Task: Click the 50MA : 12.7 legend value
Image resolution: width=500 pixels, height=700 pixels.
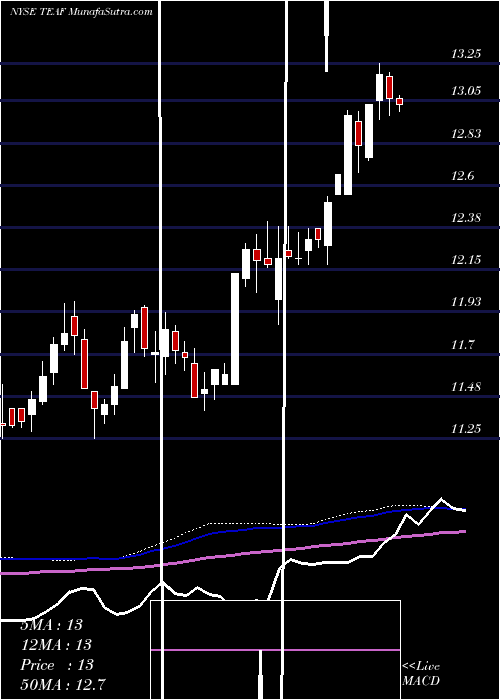Action: coord(63,684)
